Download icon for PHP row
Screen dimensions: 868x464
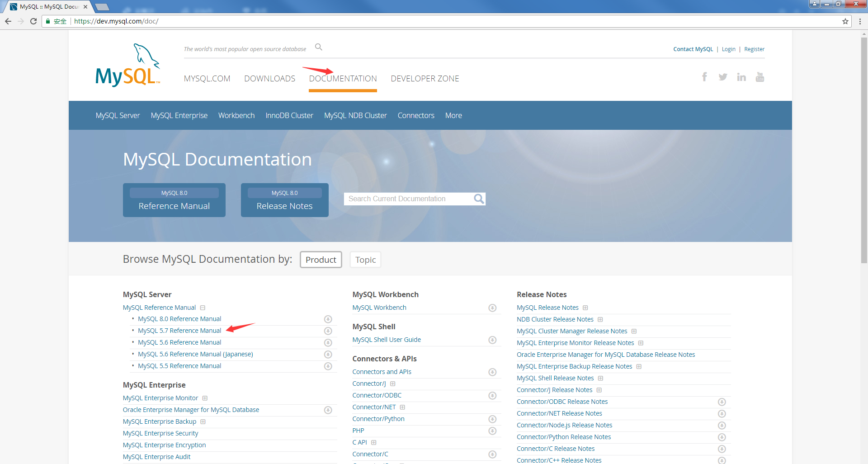coord(493,431)
